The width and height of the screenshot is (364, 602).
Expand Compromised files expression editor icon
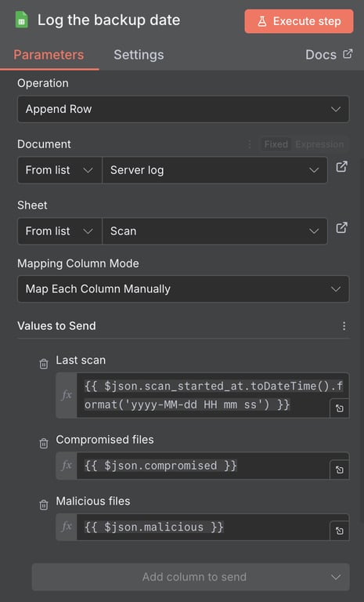340,470
